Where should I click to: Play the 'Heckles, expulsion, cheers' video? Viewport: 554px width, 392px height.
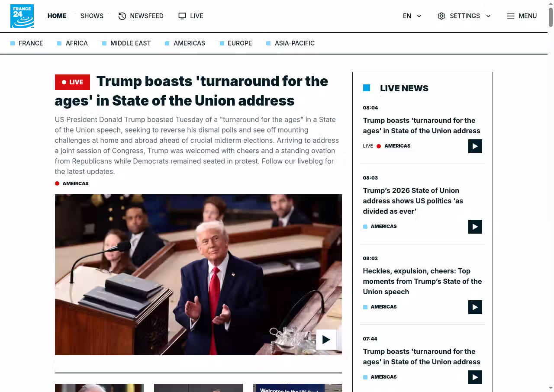[x=475, y=307]
